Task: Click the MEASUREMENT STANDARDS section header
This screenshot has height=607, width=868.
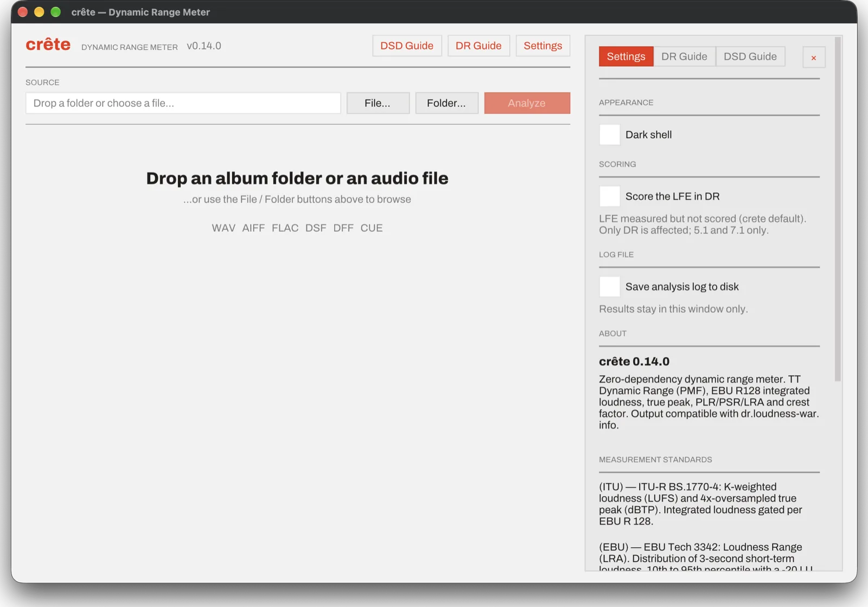Action: point(655,459)
